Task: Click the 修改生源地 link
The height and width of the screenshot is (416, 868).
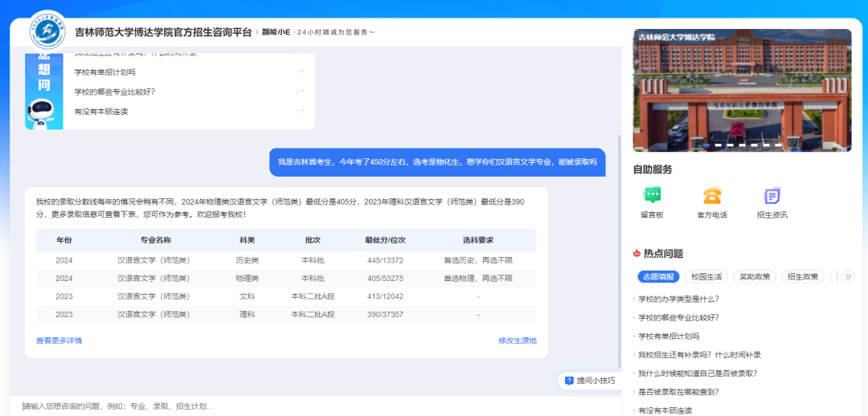Action: 517,341
